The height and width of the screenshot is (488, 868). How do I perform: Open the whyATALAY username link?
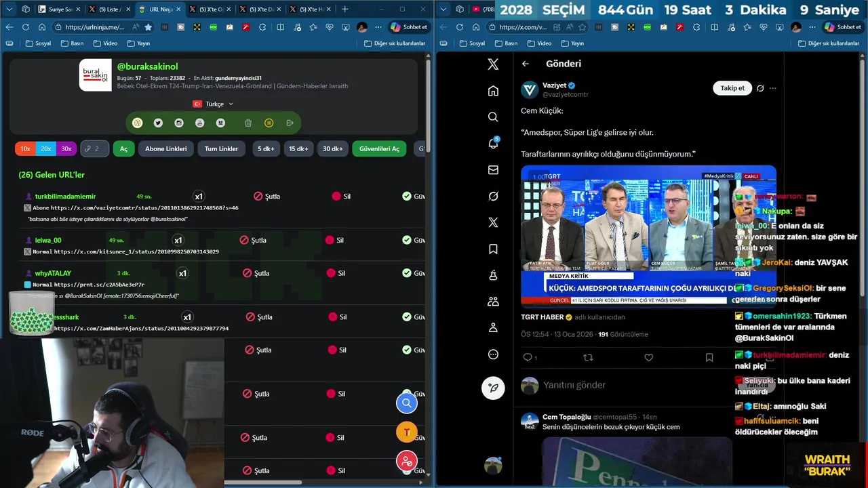tap(53, 273)
